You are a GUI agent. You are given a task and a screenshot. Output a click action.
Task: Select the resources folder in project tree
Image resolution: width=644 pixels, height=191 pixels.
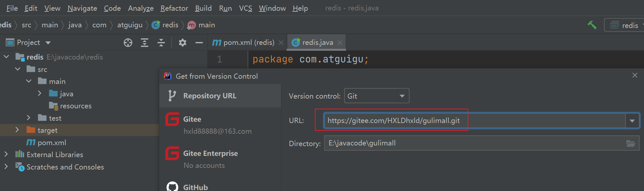(70, 106)
